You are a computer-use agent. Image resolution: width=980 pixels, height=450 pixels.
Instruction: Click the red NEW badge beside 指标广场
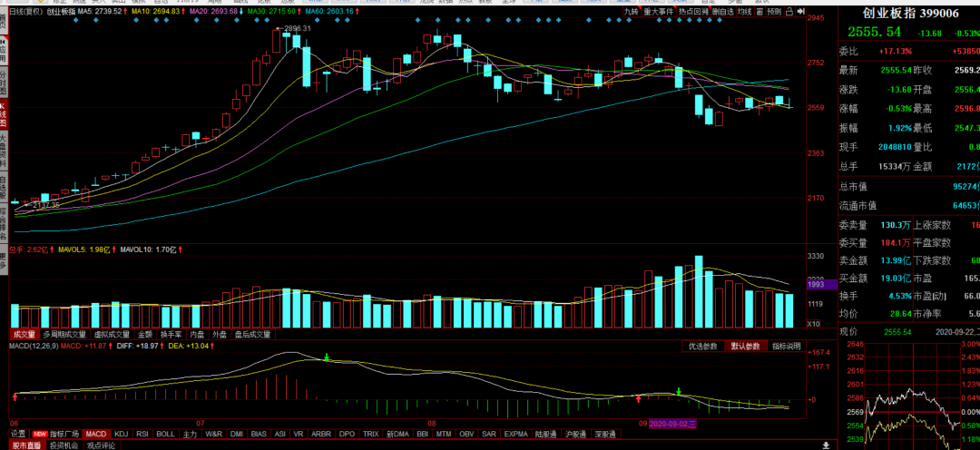[x=41, y=435]
